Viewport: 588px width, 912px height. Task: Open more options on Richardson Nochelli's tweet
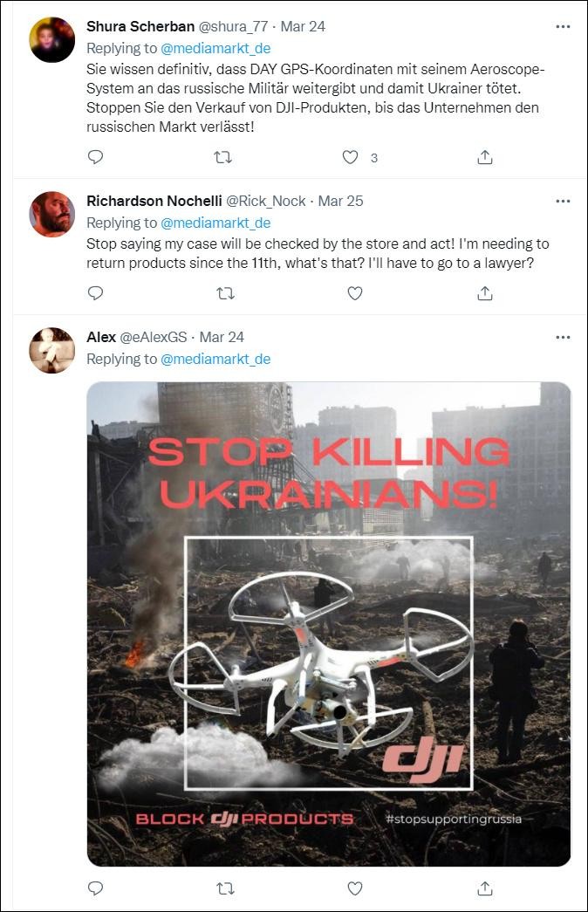click(563, 201)
